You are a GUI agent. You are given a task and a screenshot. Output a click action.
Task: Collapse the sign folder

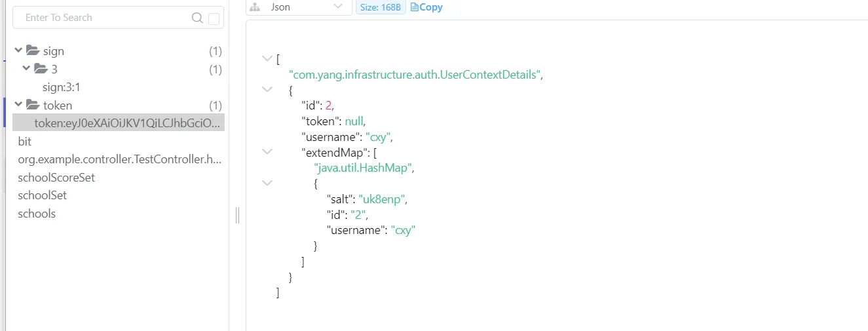coord(18,50)
